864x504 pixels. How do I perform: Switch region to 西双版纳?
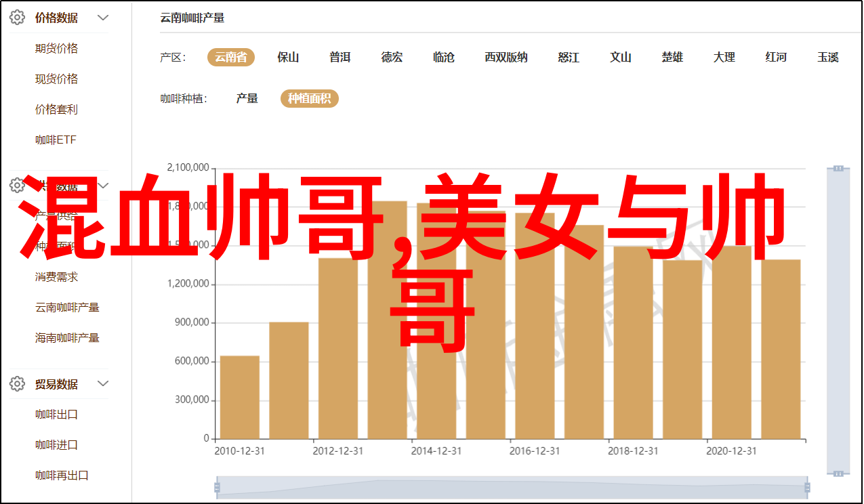pyautogui.click(x=506, y=58)
